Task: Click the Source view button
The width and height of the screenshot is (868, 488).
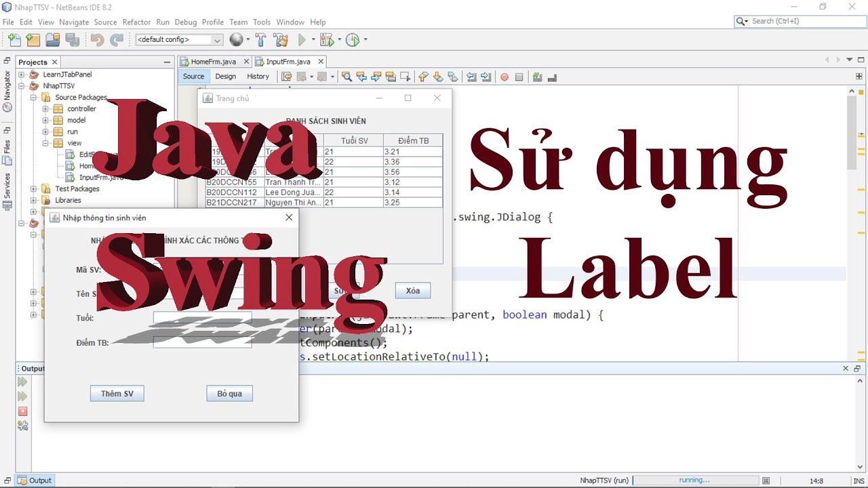Action: click(193, 77)
